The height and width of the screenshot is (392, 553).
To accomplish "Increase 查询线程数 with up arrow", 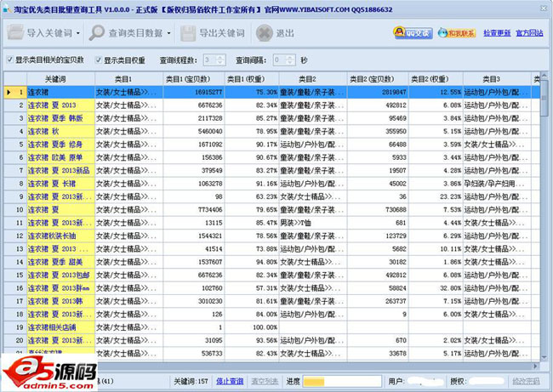I will [221, 57].
